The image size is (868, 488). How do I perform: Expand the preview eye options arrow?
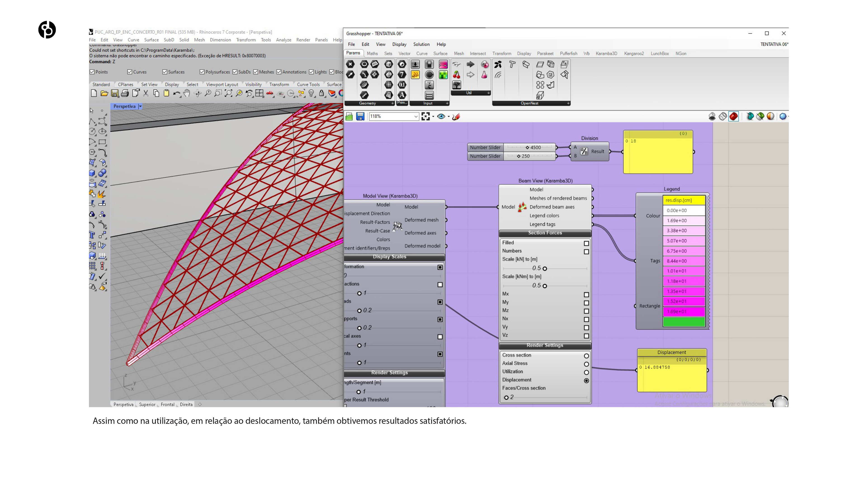click(448, 117)
